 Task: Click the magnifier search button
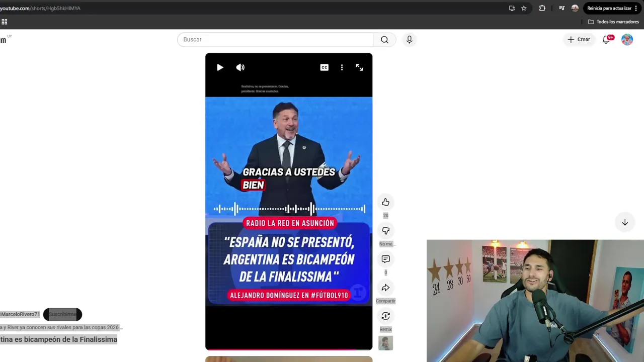[384, 40]
